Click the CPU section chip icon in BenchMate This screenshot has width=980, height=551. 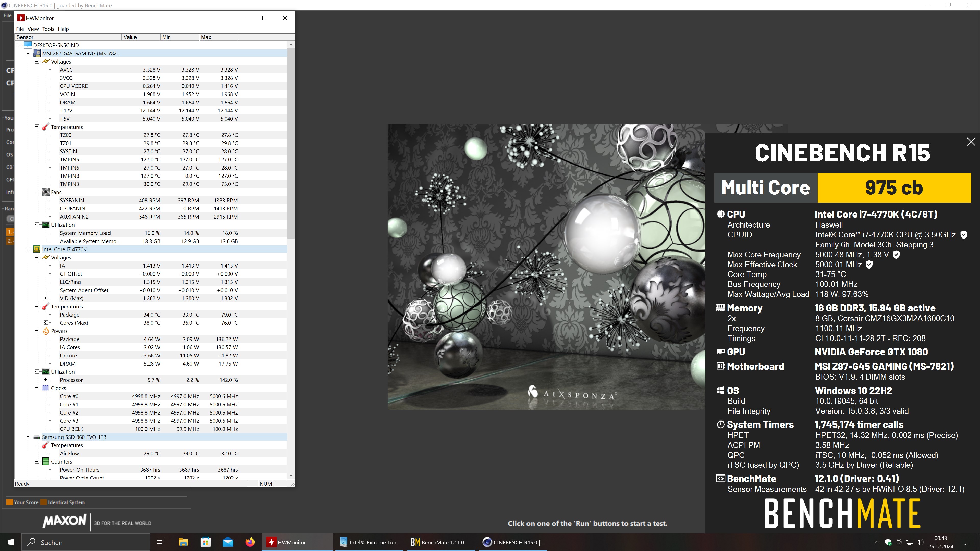point(720,214)
